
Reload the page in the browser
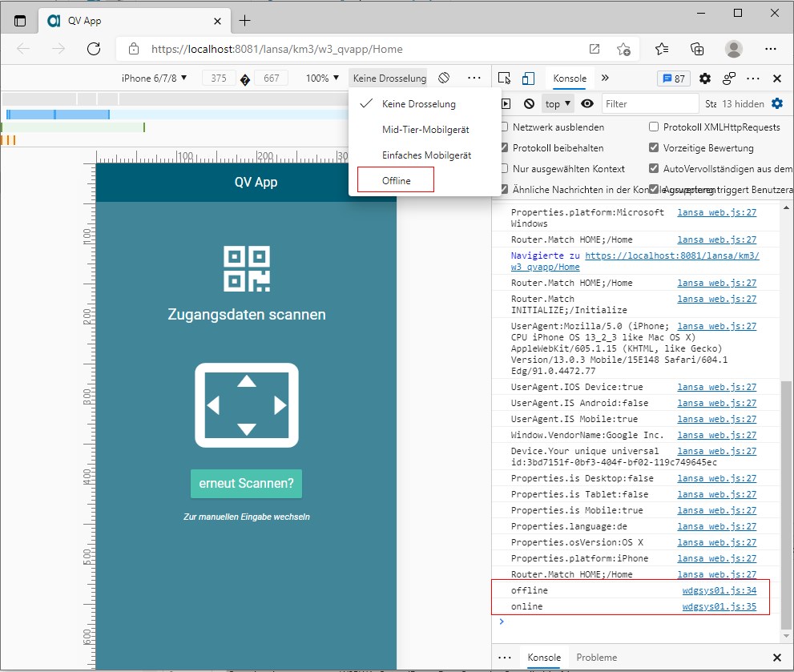94,49
